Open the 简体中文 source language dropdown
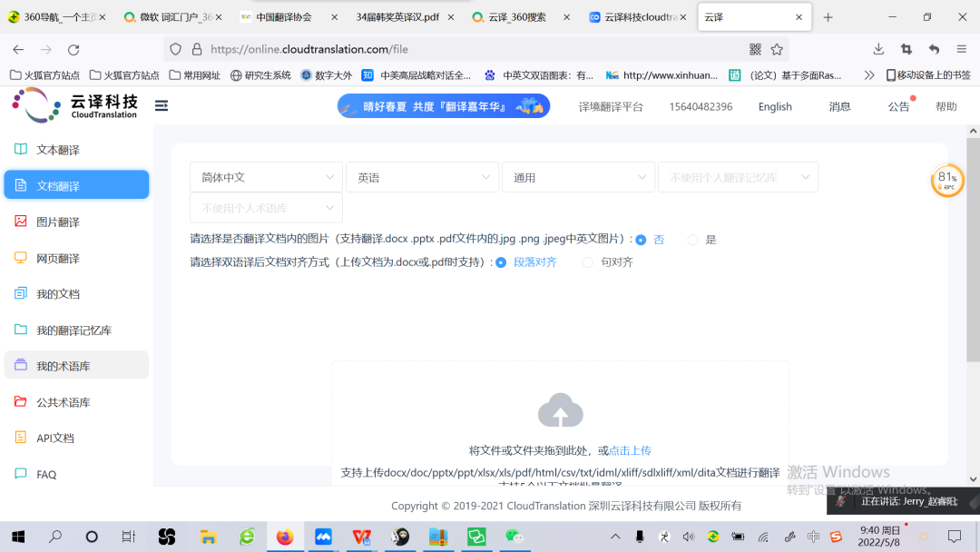This screenshot has width=980, height=552. point(266,178)
